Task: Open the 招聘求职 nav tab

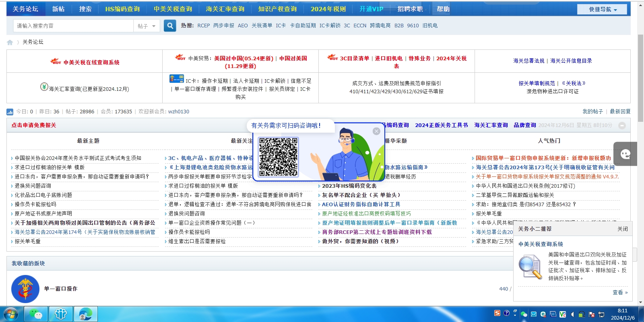Action: click(x=410, y=9)
